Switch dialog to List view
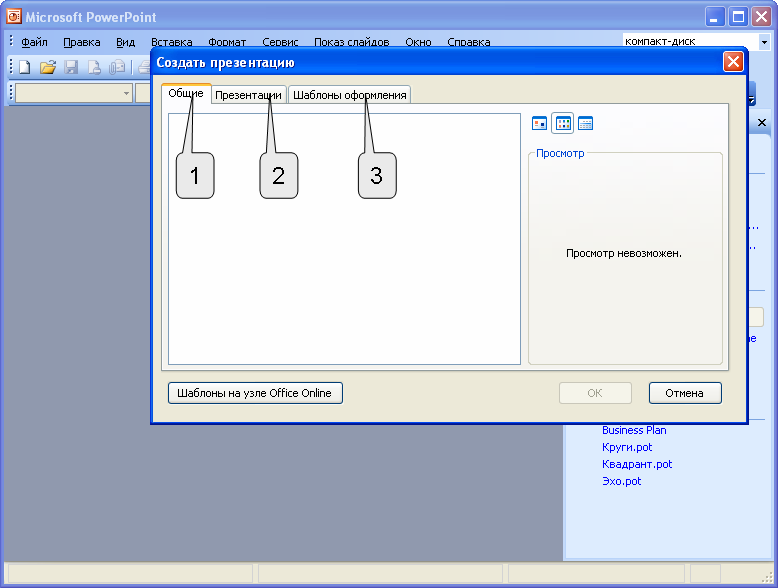 pos(563,123)
